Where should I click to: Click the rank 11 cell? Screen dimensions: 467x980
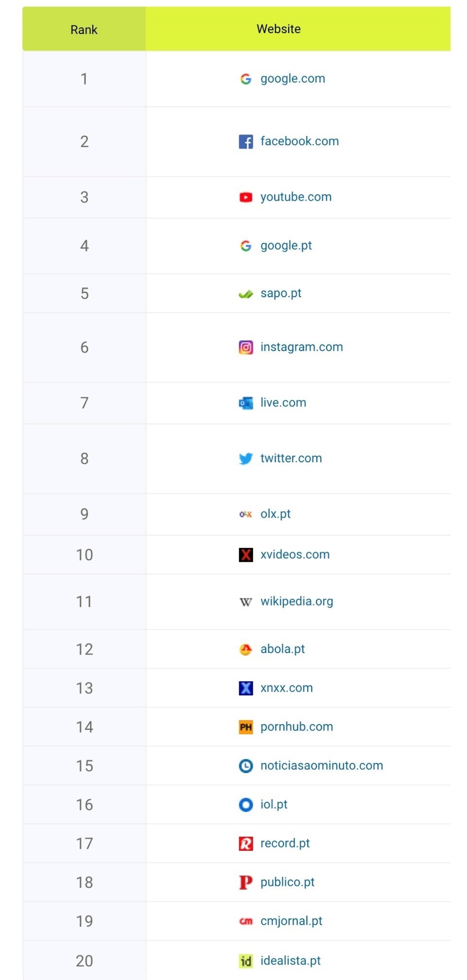[x=84, y=602]
